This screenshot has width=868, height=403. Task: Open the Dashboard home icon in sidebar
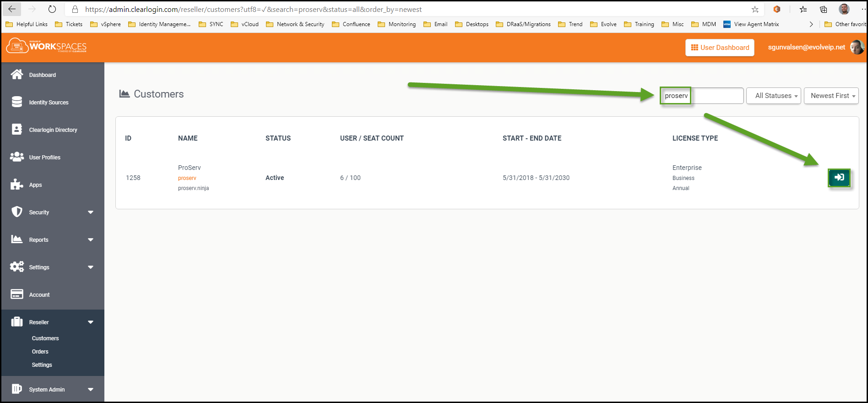click(x=17, y=75)
